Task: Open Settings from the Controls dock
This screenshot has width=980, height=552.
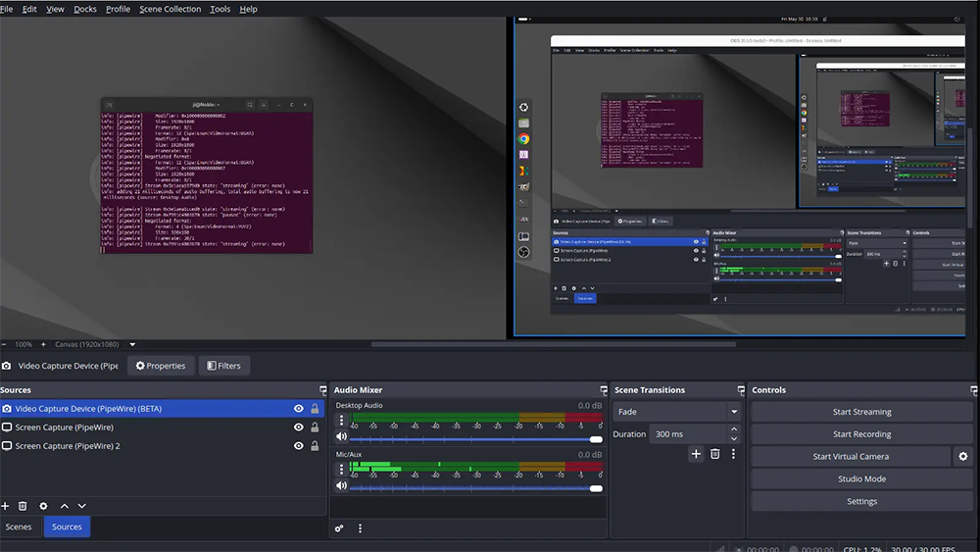Action: click(861, 501)
